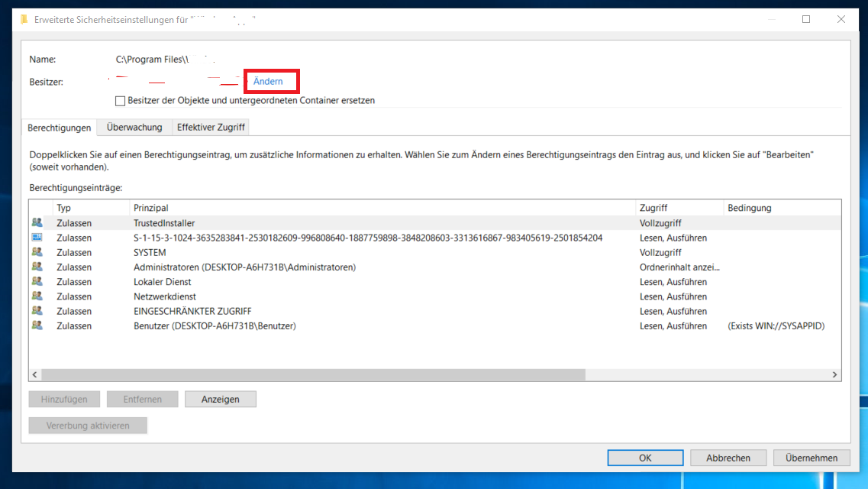Image resolution: width=868 pixels, height=489 pixels.
Task: Select the S-1-15-3-1024 SID principal
Action: pos(367,238)
